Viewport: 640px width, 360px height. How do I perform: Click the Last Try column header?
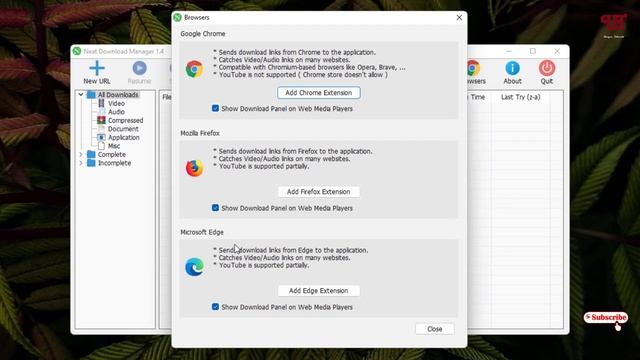[520, 97]
